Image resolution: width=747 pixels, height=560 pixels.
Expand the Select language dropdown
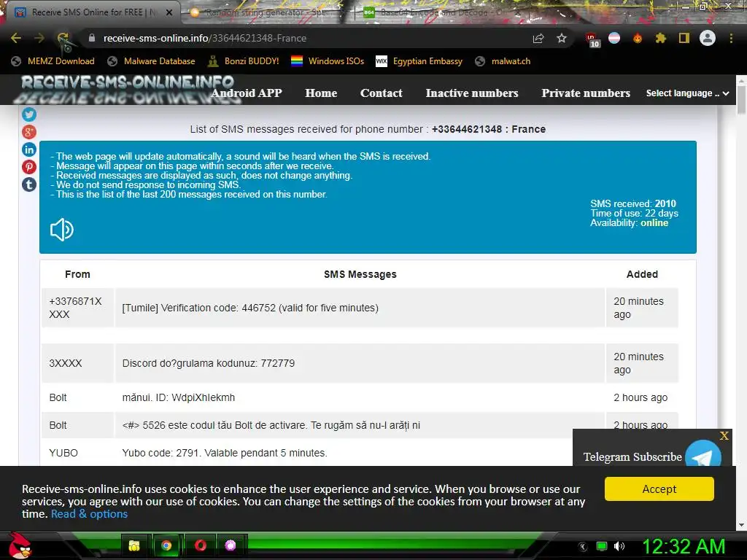(x=687, y=93)
